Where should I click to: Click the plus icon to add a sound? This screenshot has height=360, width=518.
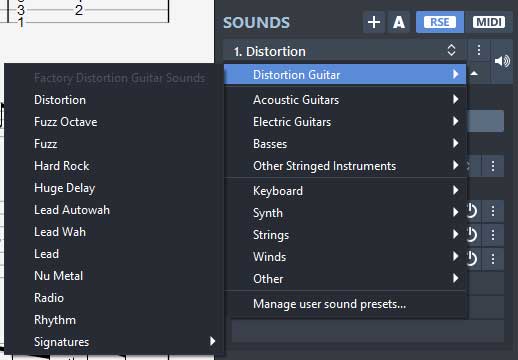374,22
